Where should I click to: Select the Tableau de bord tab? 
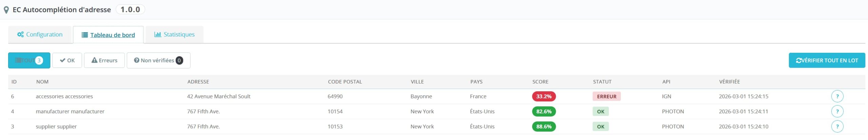tap(108, 35)
